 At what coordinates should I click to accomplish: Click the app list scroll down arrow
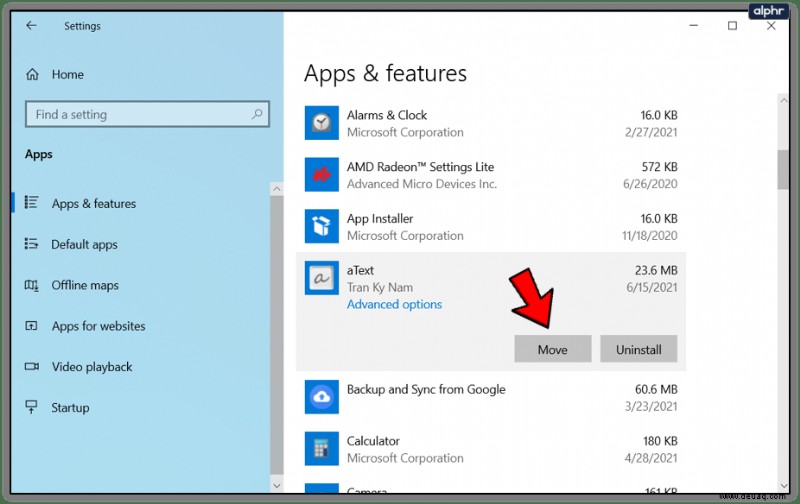783,486
